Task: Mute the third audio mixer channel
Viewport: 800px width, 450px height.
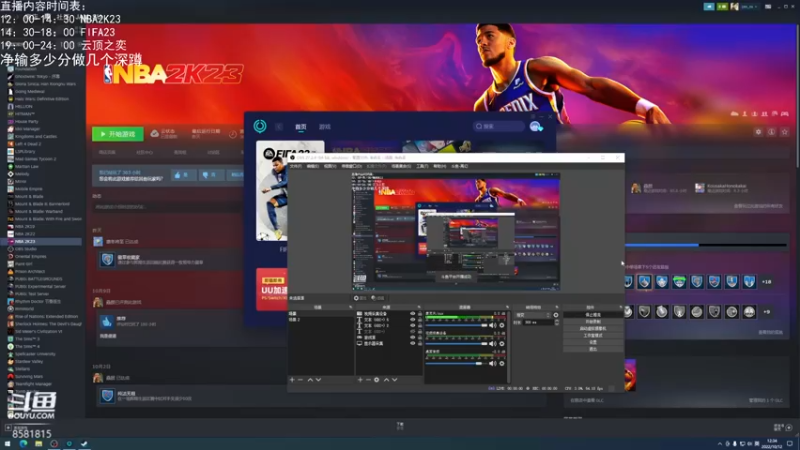Action: (x=493, y=363)
